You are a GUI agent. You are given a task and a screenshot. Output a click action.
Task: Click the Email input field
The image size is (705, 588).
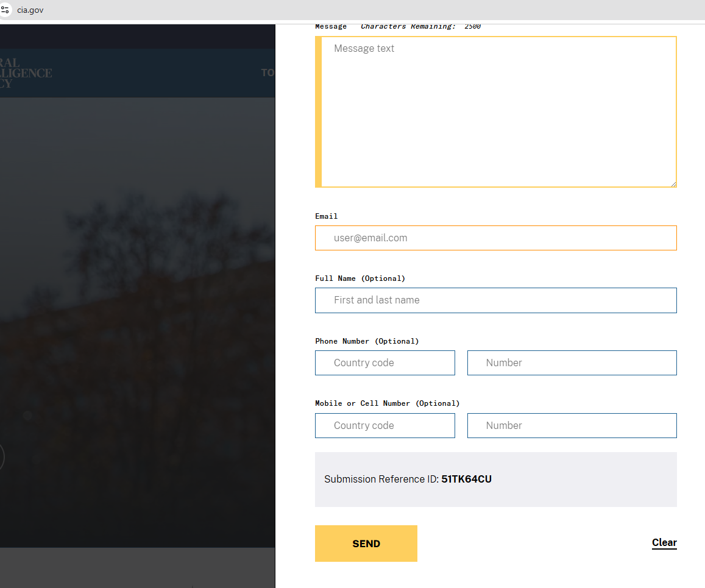[x=496, y=238]
